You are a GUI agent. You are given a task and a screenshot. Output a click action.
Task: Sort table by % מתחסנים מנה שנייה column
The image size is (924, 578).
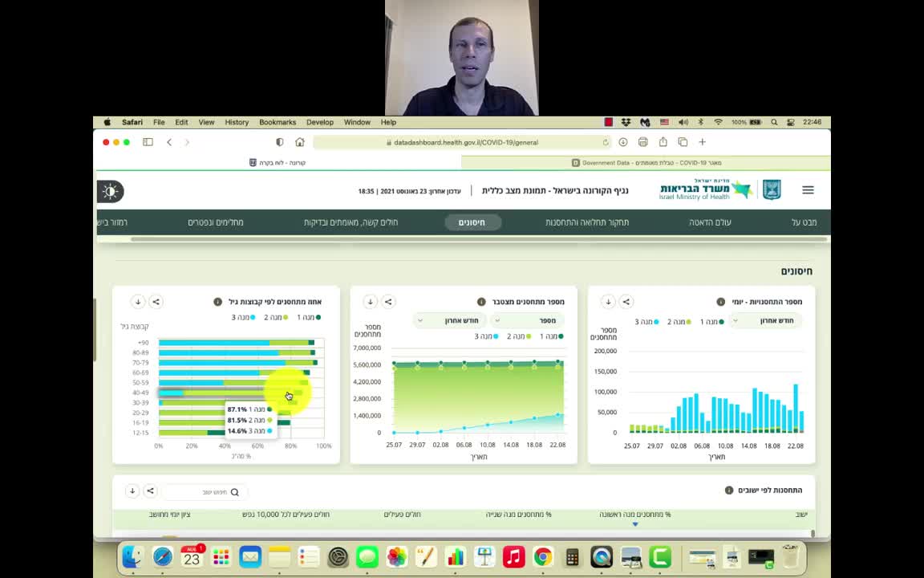coord(519,515)
